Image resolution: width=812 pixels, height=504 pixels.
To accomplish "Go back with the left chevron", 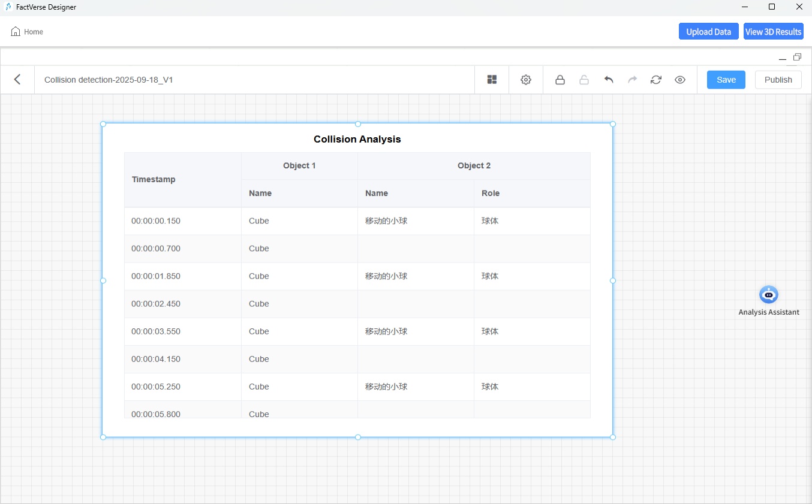I will [17, 80].
